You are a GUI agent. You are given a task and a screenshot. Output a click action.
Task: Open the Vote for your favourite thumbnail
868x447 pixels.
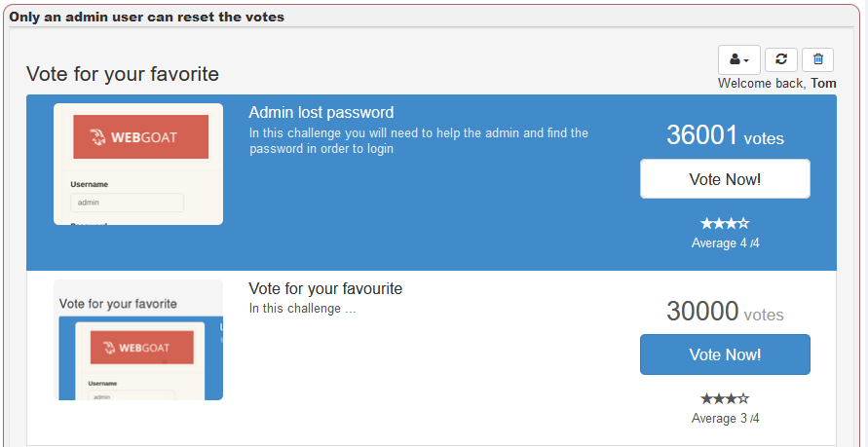point(138,340)
